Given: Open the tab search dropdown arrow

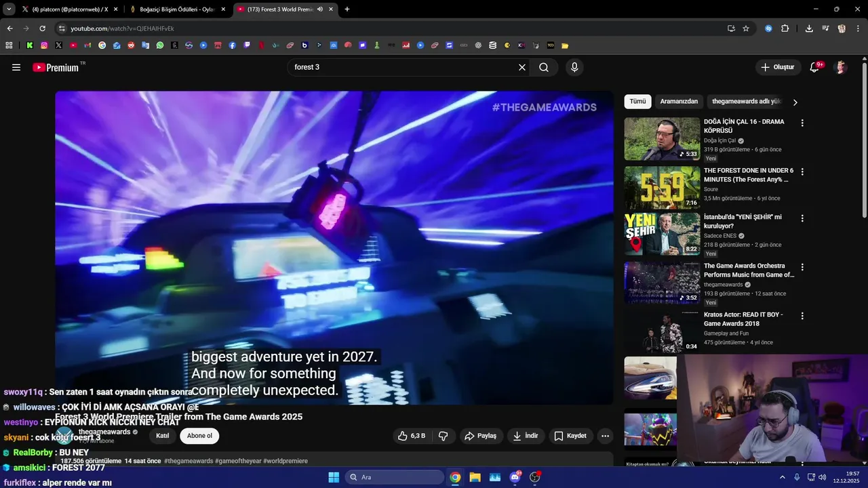Looking at the screenshot, I should [x=9, y=9].
